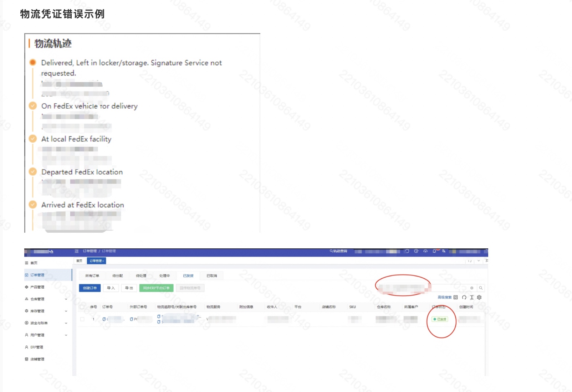Close the 订单管理 page tab
Screen dimensions: 572x392
click(x=103, y=261)
